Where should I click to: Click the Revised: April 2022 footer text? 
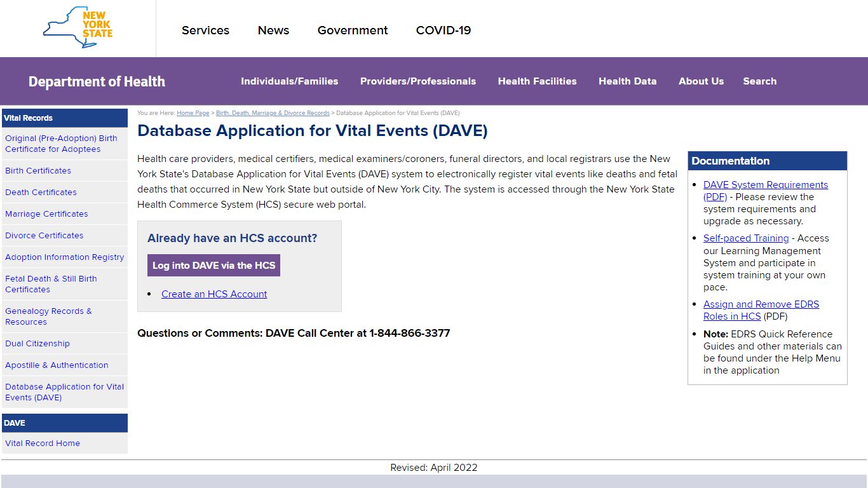[434, 468]
